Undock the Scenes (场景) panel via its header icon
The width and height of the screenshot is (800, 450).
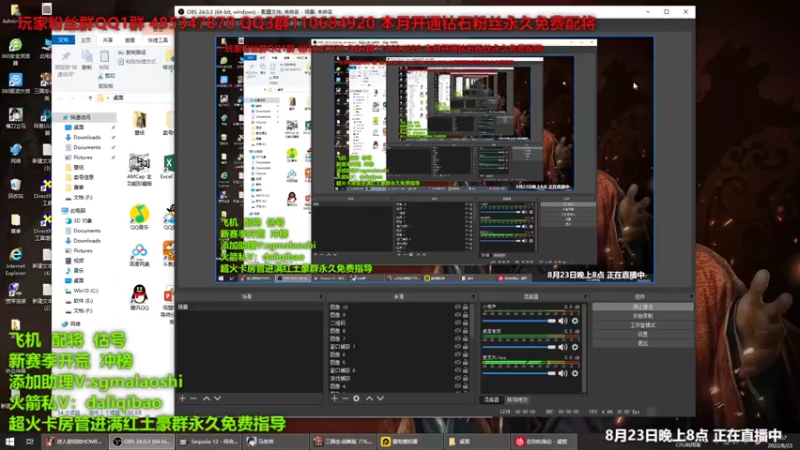tap(321, 296)
